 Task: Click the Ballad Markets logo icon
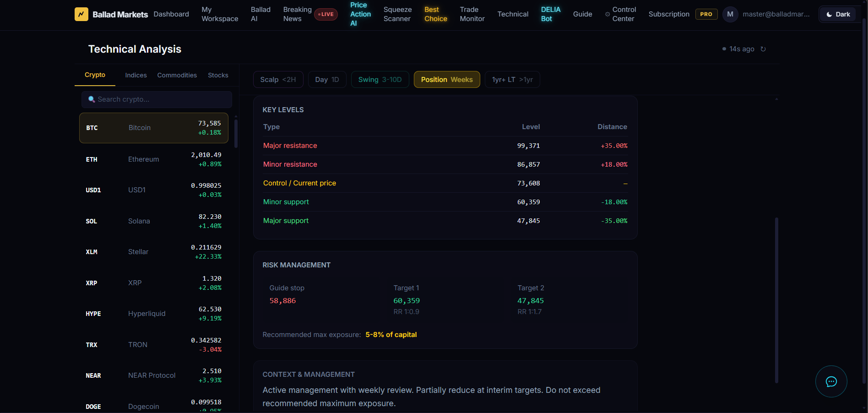tap(81, 14)
